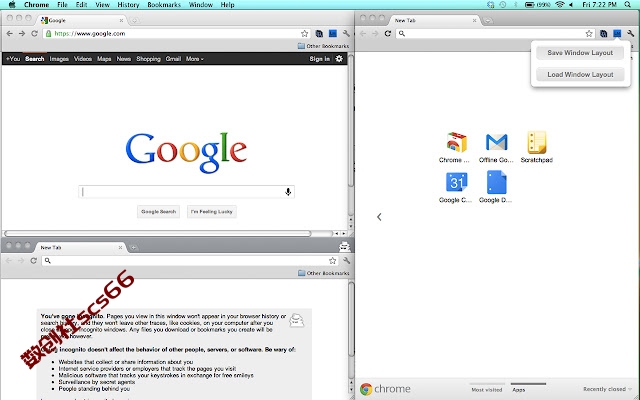Image resolution: width=640 pixels, height=400 pixels.
Task: Click the Google Search button
Action: [158, 212]
